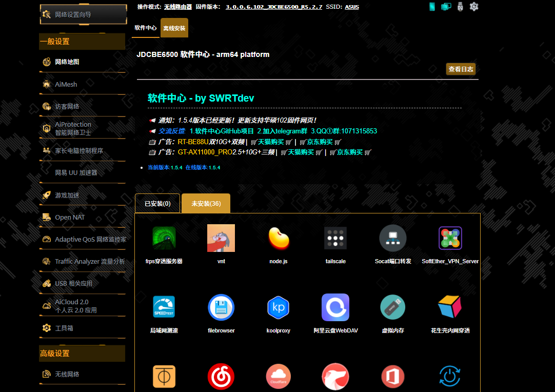Launch 网络设置向导 button
This screenshot has width=555, height=392.
coord(84,14)
